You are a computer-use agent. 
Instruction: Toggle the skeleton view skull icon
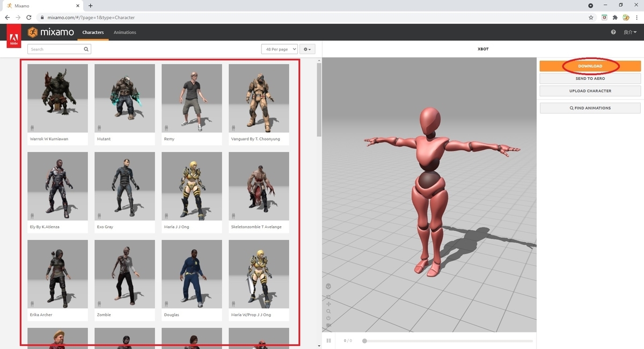tap(328, 286)
